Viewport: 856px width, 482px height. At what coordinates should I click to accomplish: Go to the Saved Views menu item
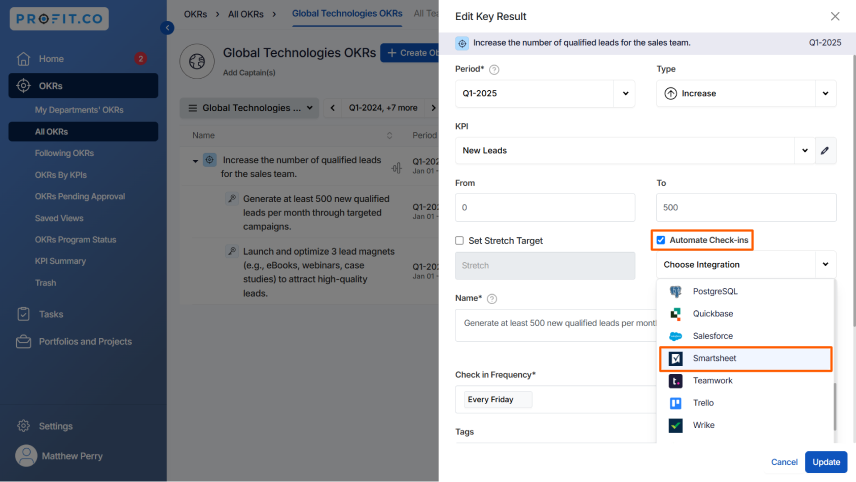point(59,218)
